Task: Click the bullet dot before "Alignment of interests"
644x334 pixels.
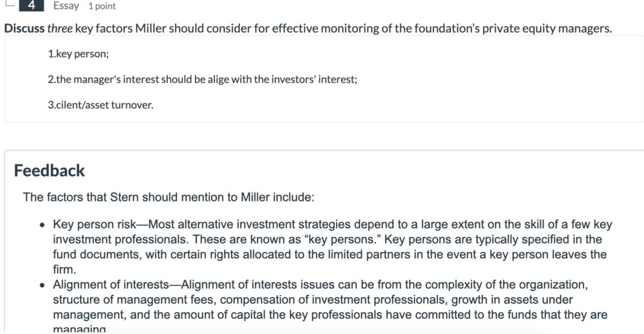Action: pos(42,284)
